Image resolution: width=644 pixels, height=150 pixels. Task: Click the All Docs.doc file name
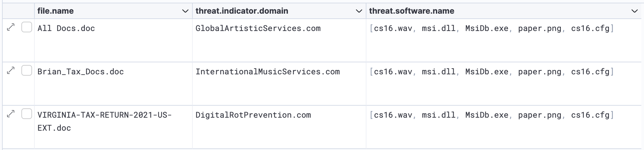tap(66, 28)
